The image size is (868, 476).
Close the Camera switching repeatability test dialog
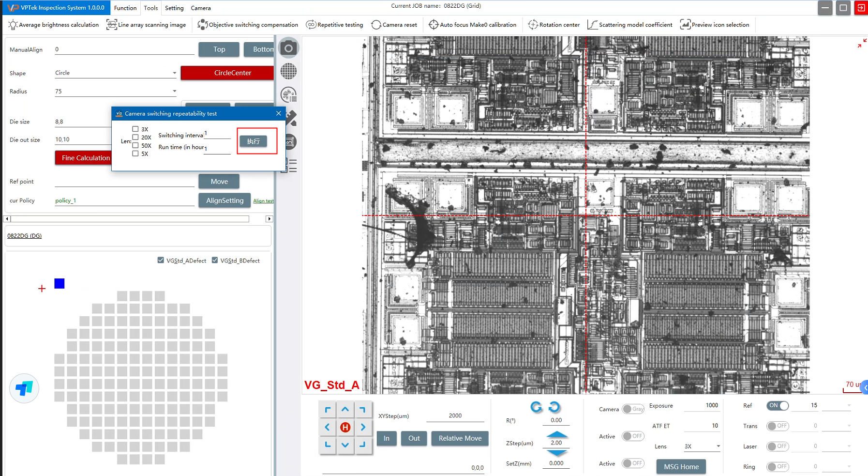278,113
